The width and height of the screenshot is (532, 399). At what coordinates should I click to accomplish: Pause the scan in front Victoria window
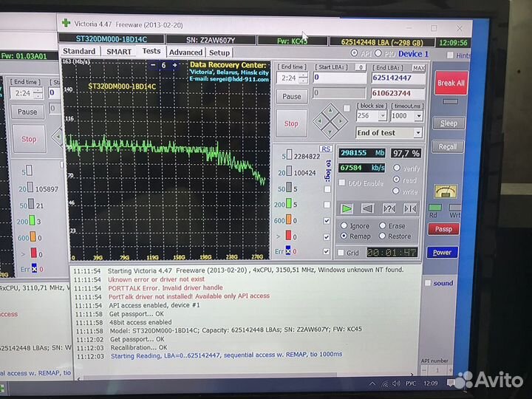click(292, 96)
